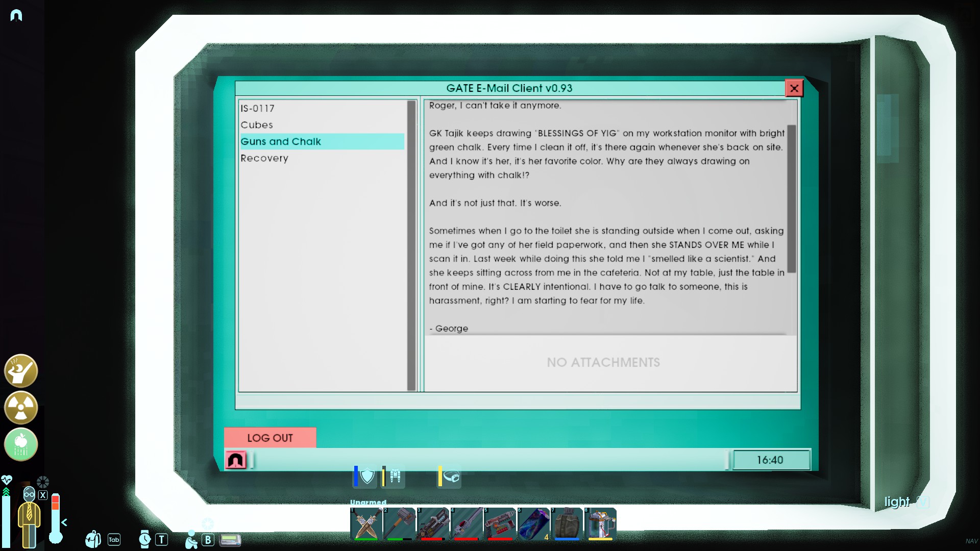Open the Recovery email
The image size is (980, 551).
322,158
